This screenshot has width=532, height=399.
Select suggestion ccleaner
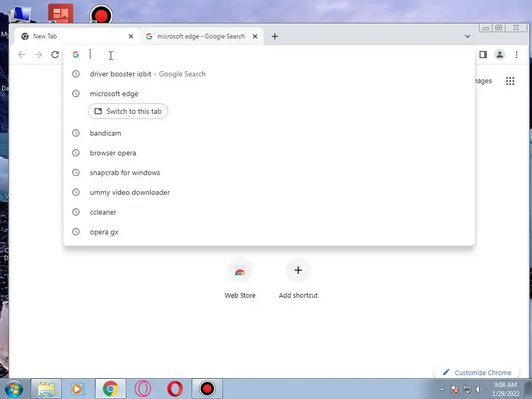[x=269, y=212]
